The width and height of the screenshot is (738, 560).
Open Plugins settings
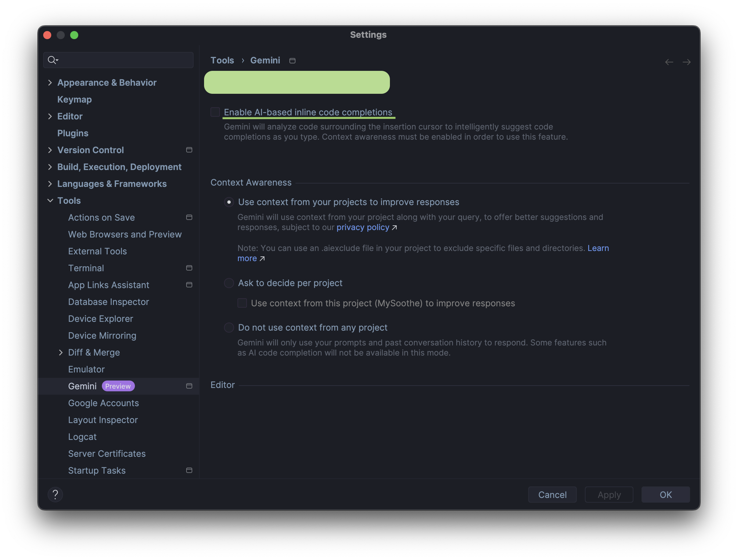(73, 133)
